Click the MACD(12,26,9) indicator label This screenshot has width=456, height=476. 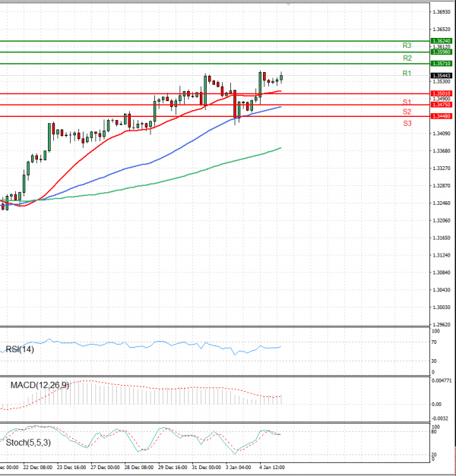click(x=40, y=385)
